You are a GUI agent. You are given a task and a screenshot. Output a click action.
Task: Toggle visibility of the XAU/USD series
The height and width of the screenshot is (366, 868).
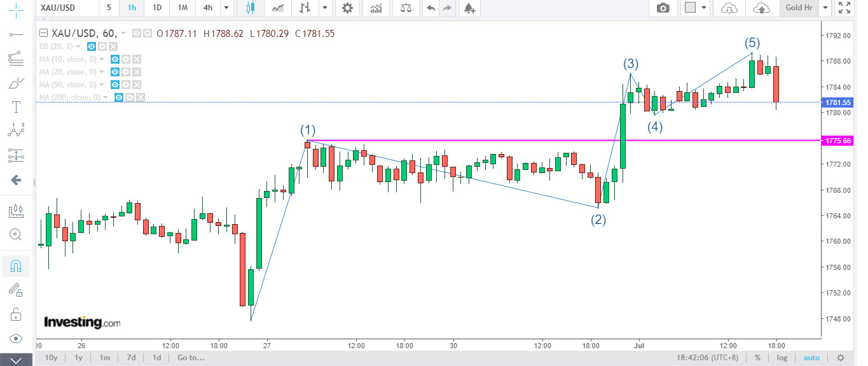[x=136, y=34]
